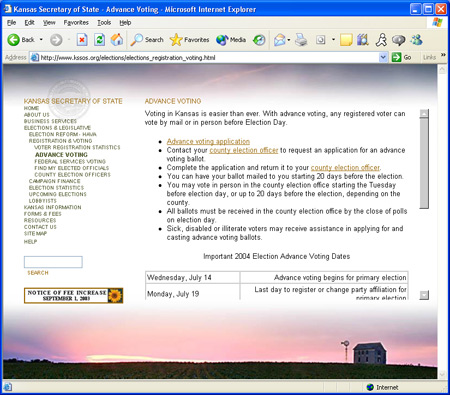Open the Tools menu
Viewport: 450px width, 395px height.
(x=104, y=23)
